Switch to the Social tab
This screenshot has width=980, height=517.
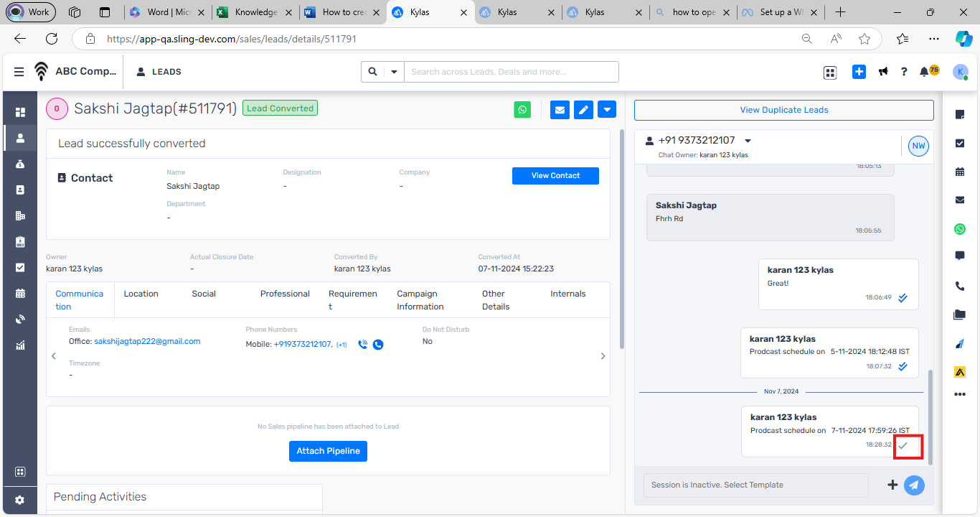[204, 294]
